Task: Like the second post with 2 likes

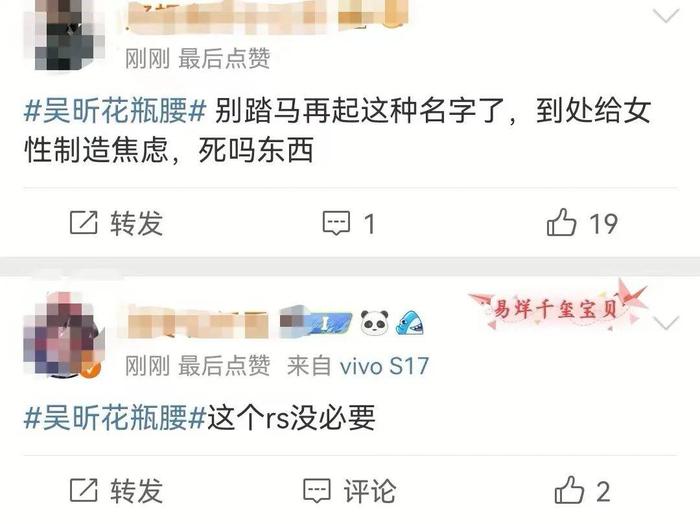Action: coord(569,490)
